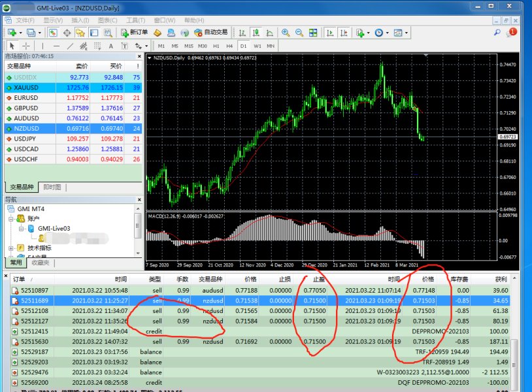Image resolution: width=532 pixels, height=392 pixels.
Task: Select the crosshair cursor tool
Action: point(26,46)
